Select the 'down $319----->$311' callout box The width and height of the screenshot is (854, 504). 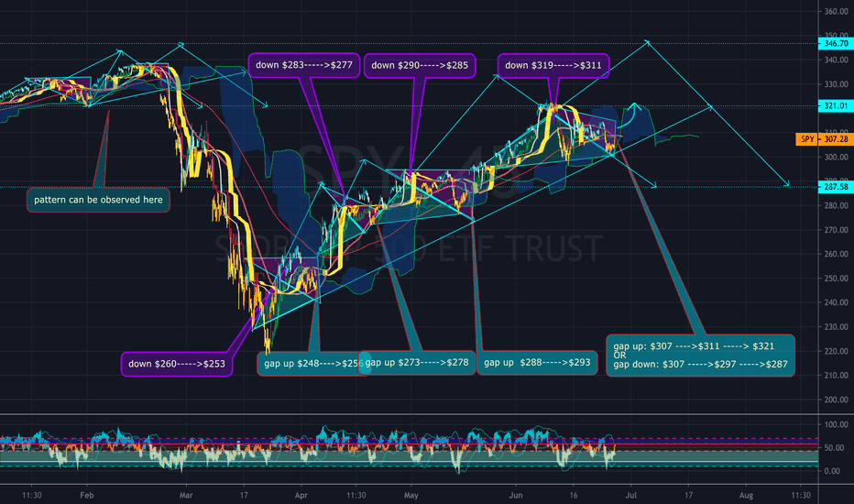(x=553, y=65)
